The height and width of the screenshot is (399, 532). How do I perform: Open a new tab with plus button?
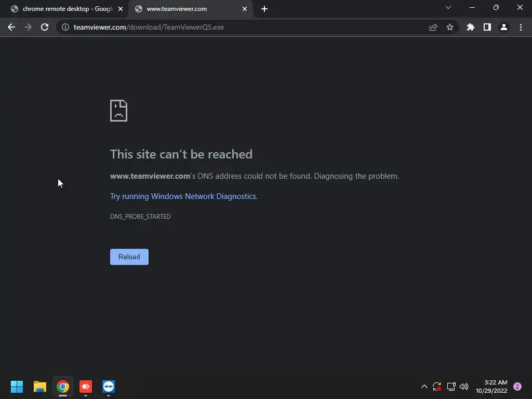point(264,9)
